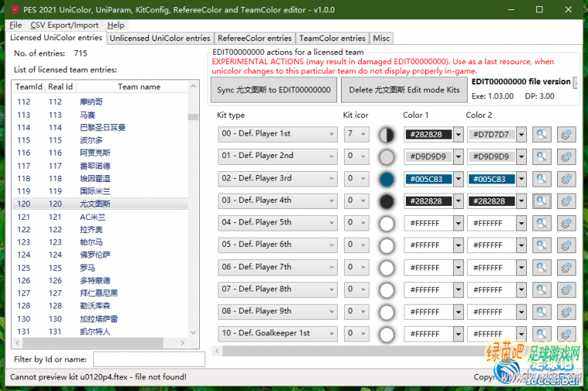Image resolution: width=588 pixels, height=391 pixels.
Task: Click gear config icon for 08 - Def. Player 9th
Action: pos(566,312)
